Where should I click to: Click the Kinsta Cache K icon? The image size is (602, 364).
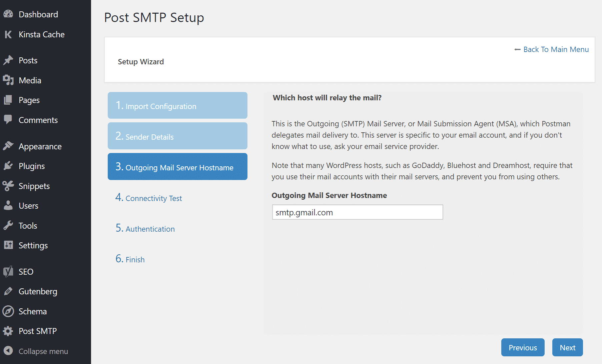(x=8, y=34)
